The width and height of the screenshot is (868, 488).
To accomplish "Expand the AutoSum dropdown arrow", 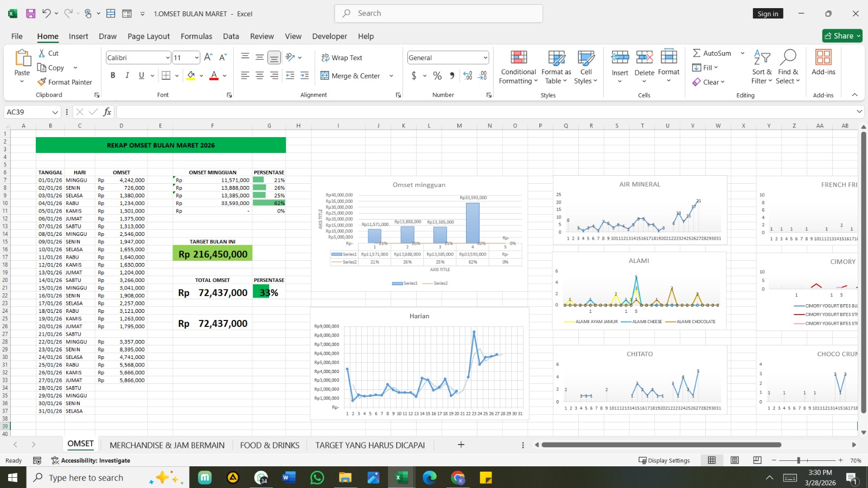I will 743,53.
